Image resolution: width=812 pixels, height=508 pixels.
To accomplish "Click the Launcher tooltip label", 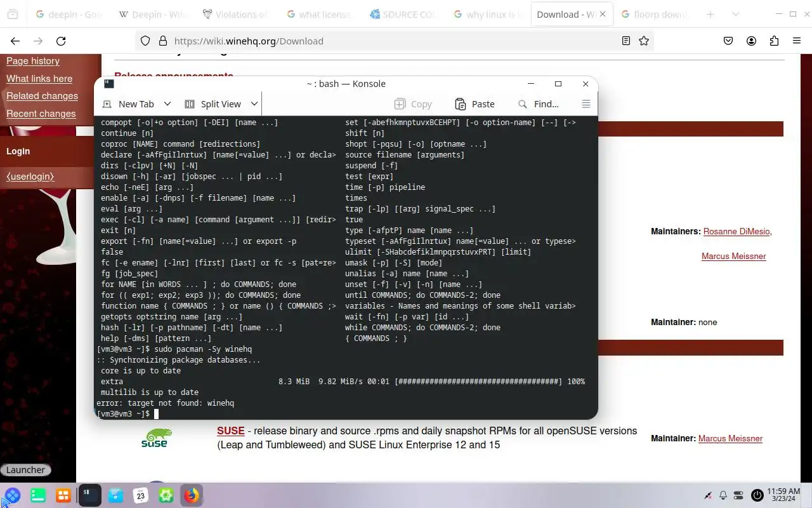I will tap(25, 470).
